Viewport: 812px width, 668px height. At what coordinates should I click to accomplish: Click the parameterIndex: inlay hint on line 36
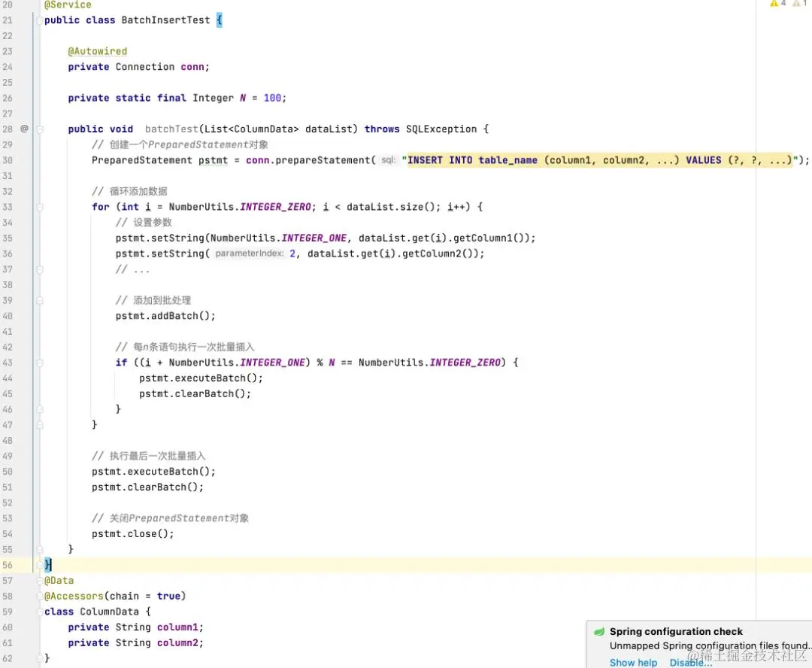pos(249,254)
